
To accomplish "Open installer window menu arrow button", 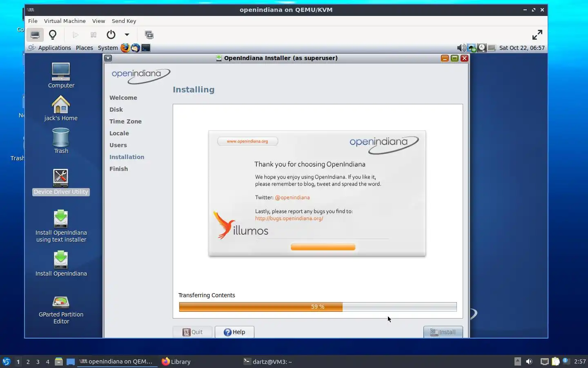I will [x=108, y=58].
